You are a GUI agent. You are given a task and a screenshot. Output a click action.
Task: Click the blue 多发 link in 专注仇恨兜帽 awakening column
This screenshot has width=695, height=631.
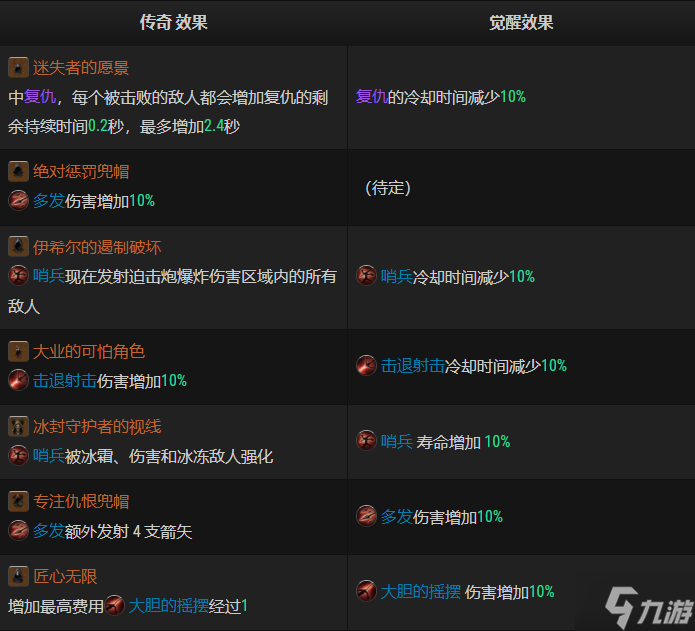pyautogui.click(x=397, y=517)
